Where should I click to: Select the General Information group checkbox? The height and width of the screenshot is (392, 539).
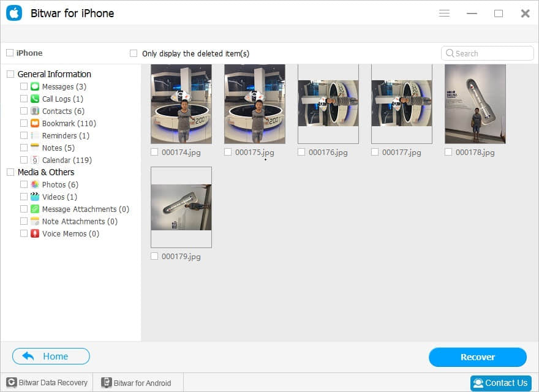(x=10, y=74)
